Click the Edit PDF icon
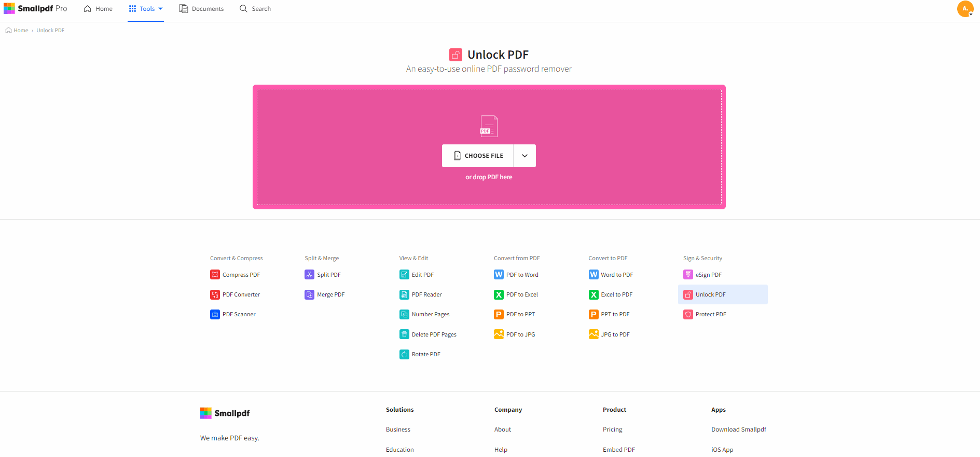This screenshot has height=457, width=980. click(x=404, y=275)
